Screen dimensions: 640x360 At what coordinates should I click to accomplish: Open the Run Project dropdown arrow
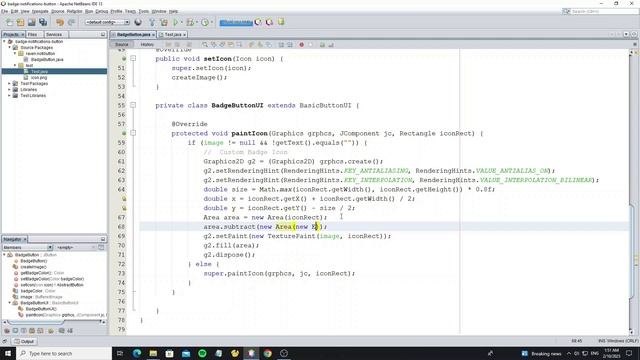[x=182, y=22]
